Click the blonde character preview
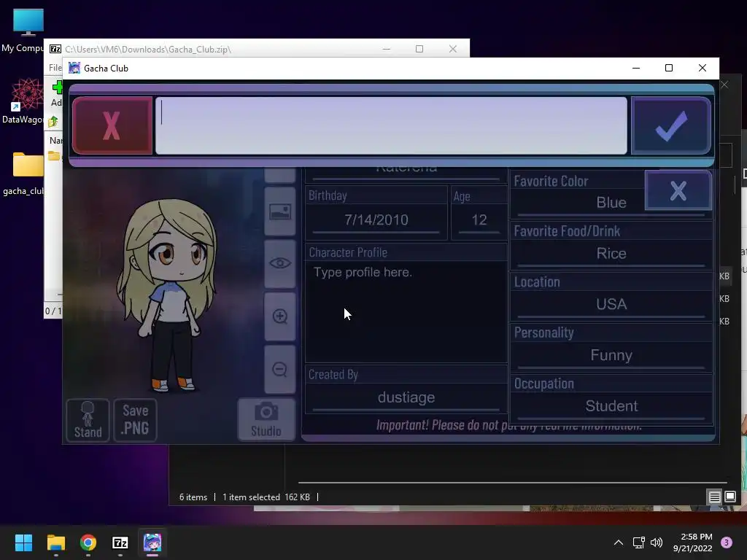 click(168, 295)
